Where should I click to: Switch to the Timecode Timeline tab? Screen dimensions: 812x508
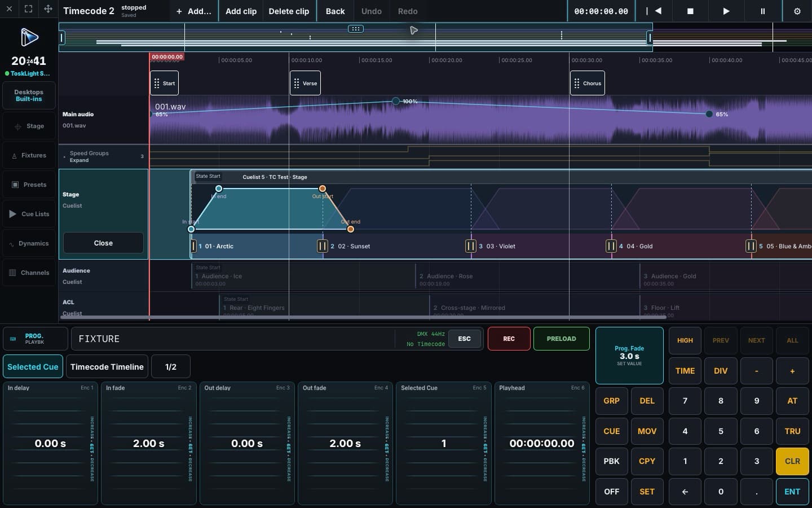pyautogui.click(x=107, y=367)
